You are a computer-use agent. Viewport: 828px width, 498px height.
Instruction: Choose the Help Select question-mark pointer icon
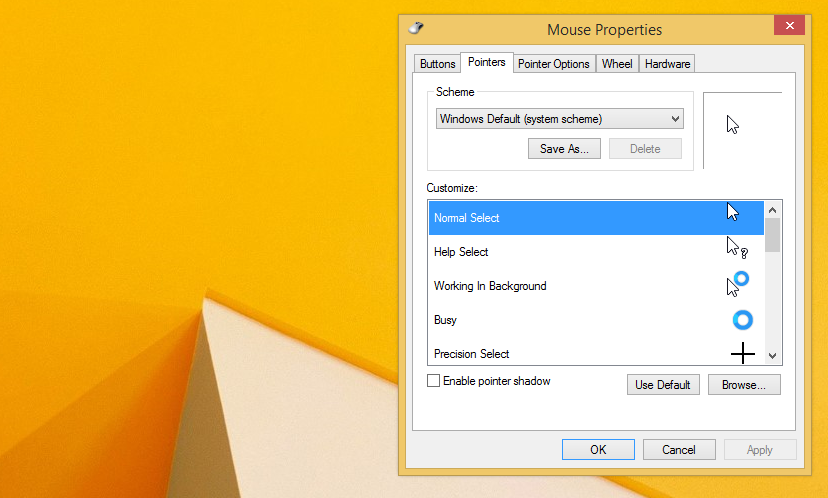pos(737,247)
